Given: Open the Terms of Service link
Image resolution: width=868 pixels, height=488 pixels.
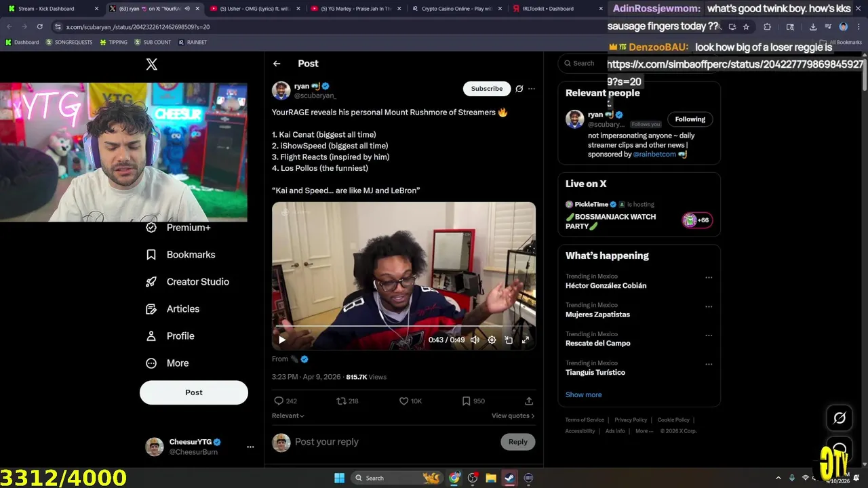Looking at the screenshot, I should coord(585,420).
